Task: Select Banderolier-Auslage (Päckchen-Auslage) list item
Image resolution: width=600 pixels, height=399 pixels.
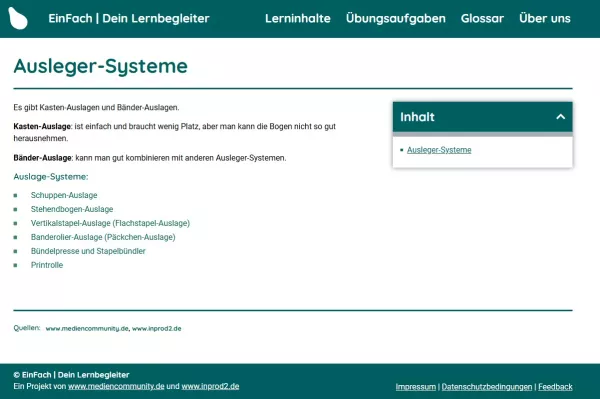Action: tap(103, 237)
